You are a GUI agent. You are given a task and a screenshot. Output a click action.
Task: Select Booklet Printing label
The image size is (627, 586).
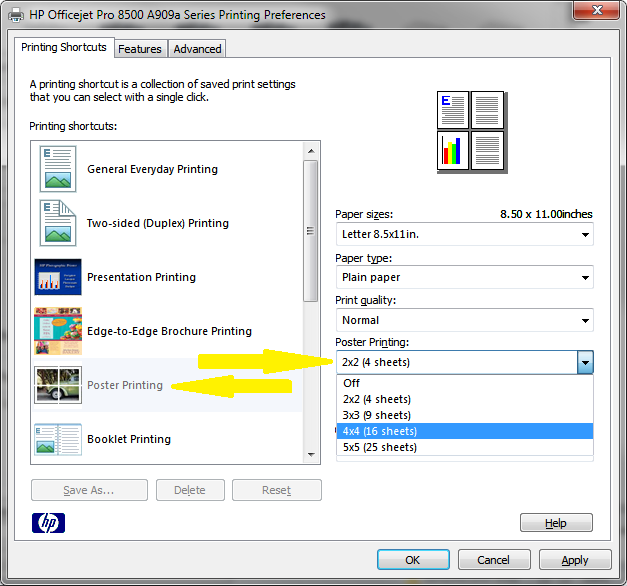pyautogui.click(x=129, y=439)
